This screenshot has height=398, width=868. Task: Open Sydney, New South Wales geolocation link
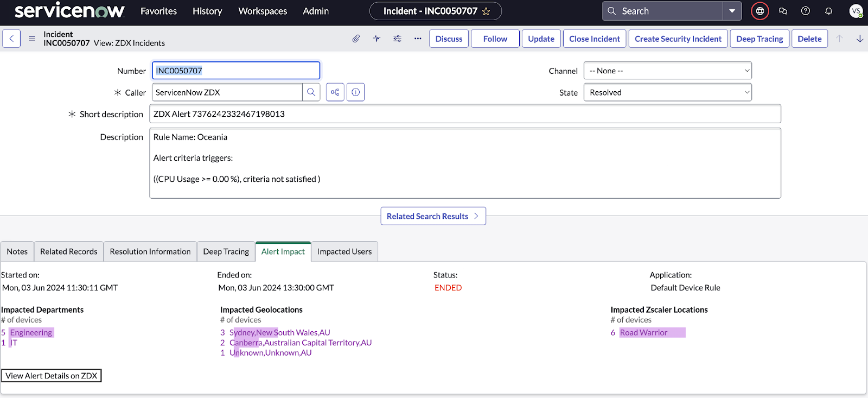[279, 332]
